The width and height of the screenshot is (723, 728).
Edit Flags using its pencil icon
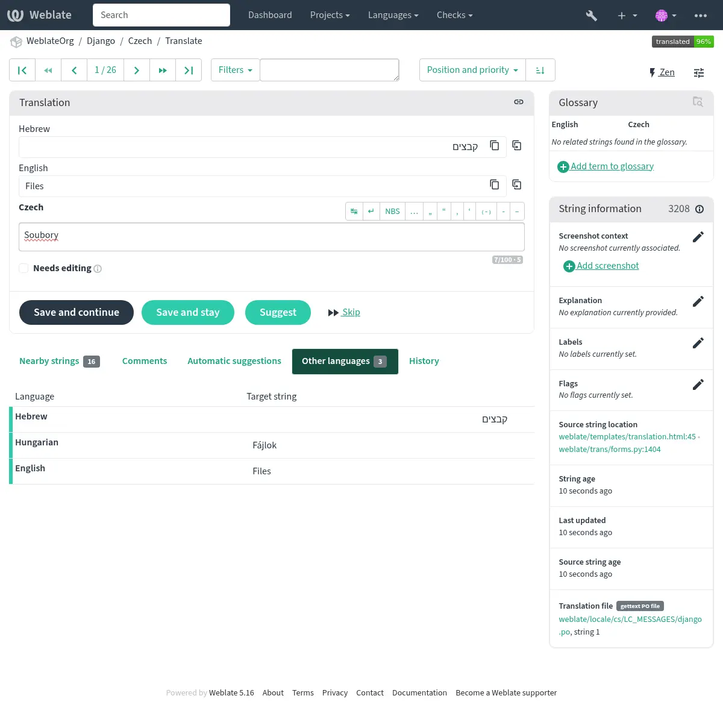coord(698,385)
